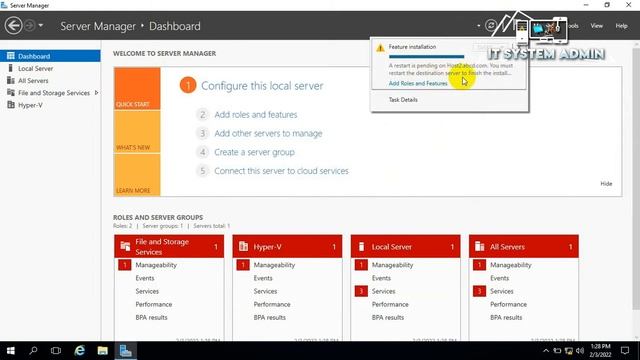Open Task View on the taskbar
Viewport: 640px width, 360px height.
tap(56, 351)
